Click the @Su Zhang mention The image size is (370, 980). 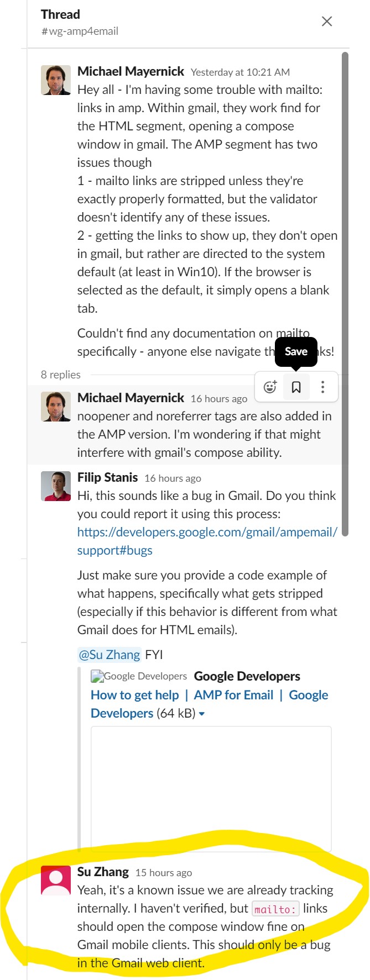[110, 655]
